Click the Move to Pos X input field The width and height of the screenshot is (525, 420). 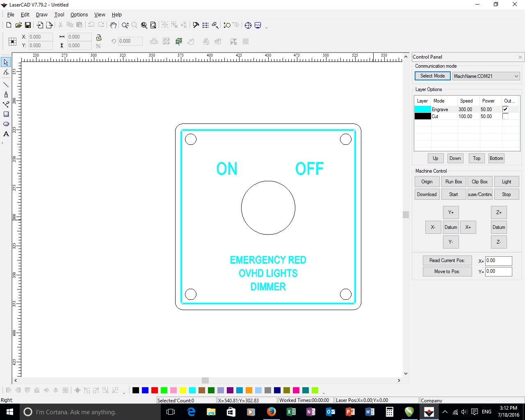point(498,261)
